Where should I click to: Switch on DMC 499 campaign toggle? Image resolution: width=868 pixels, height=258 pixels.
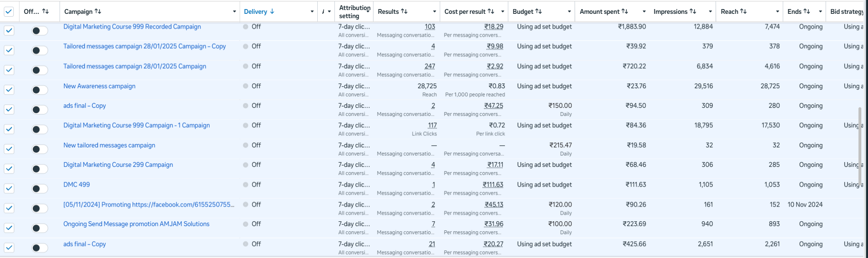click(x=40, y=189)
